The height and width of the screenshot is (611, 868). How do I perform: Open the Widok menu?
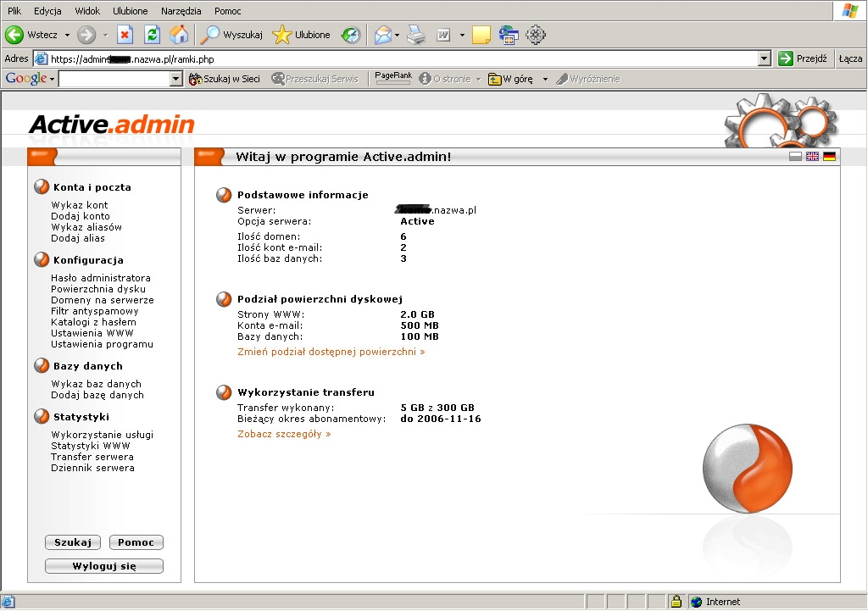[87, 11]
